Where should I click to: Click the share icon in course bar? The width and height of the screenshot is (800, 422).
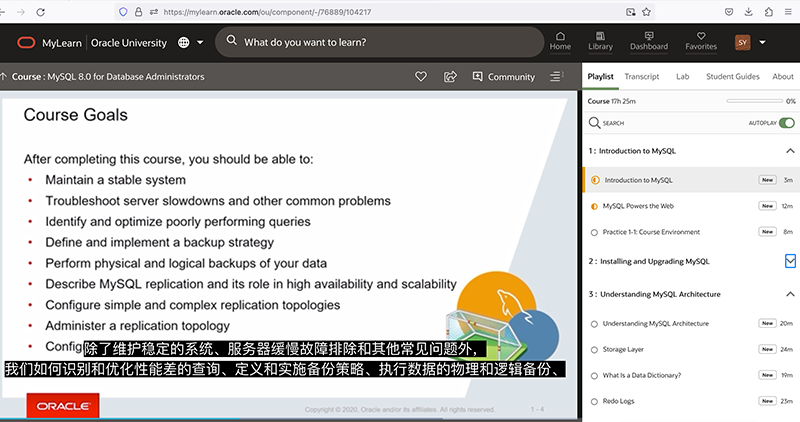click(450, 76)
